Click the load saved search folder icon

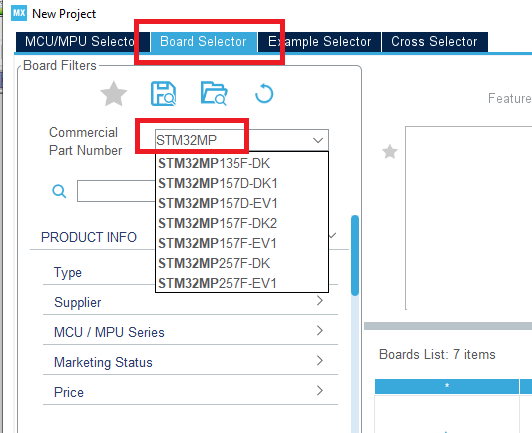pyautogui.click(x=214, y=93)
